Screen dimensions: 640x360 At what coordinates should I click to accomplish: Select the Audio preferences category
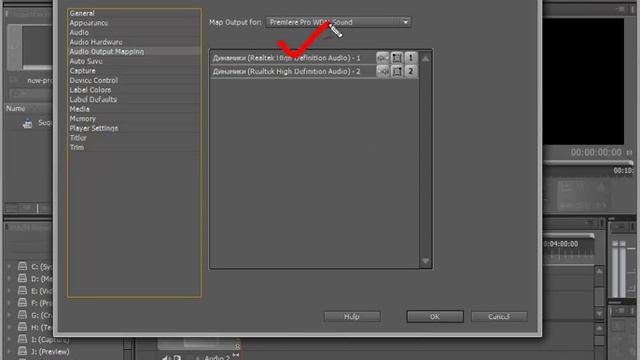click(79, 32)
